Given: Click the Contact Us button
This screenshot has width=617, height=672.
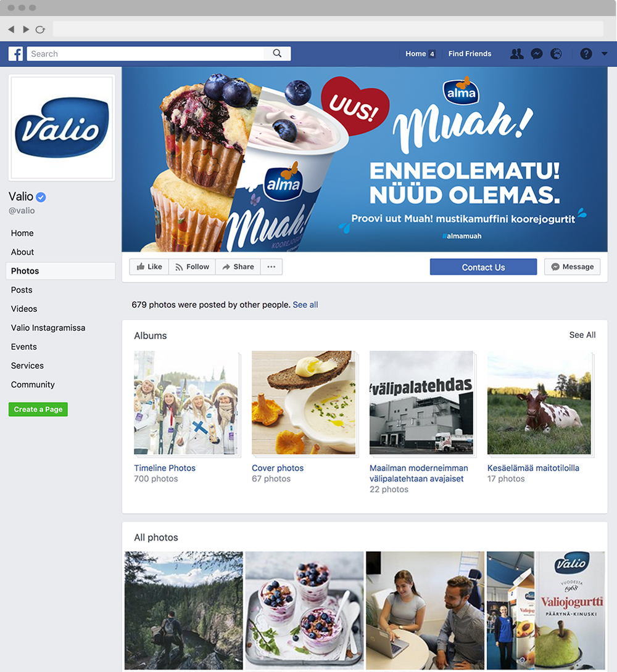Looking at the screenshot, I should pos(483,266).
